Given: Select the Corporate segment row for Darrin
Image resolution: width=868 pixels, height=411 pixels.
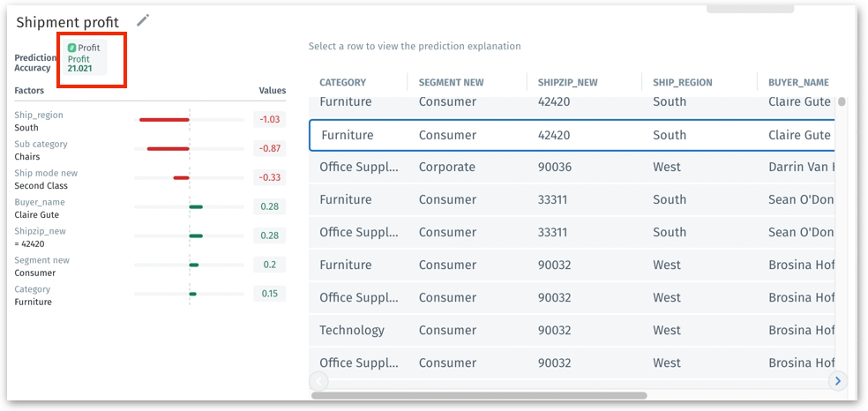Looking at the screenshot, I should click(572, 167).
